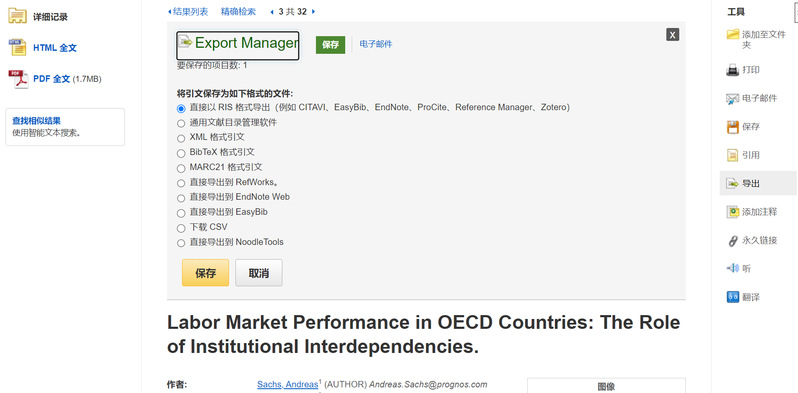Image resolution: width=798 pixels, height=393 pixels.
Task: Select 直接导出到 EndNote Web radio option
Action: coord(181,198)
